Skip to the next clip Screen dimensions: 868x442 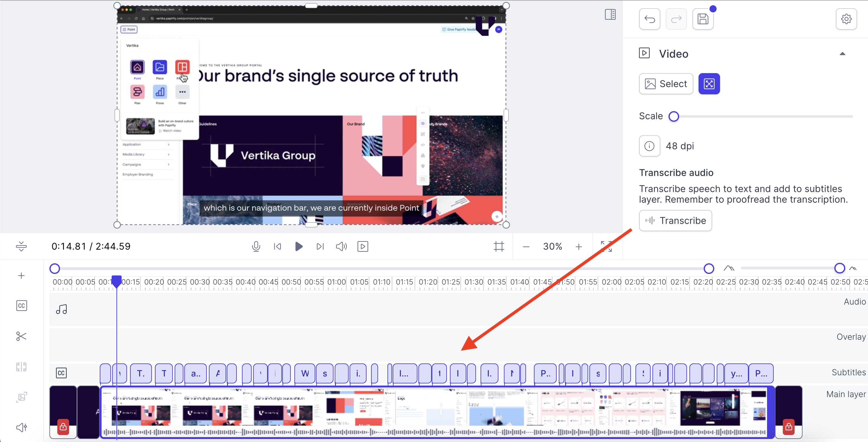[320, 246]
